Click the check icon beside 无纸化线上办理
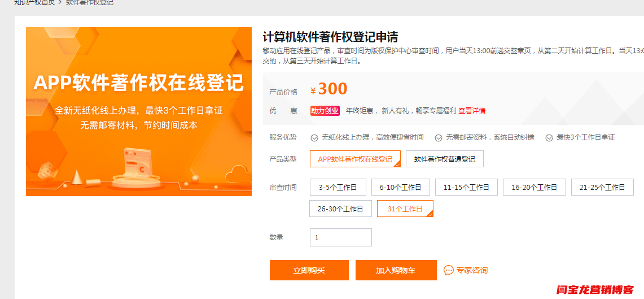Screen dimensions: 644x299 click(x=314, y=137)
